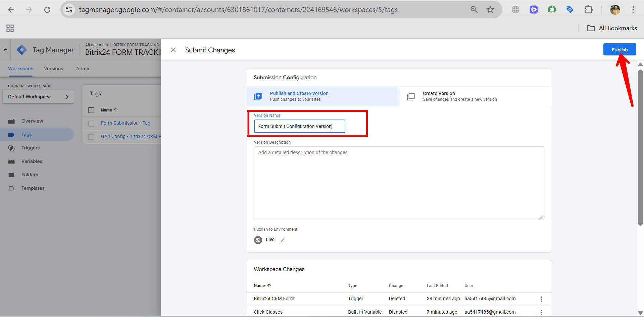
Task: Click the scrollbar down arrow
Action: [640, 313]
